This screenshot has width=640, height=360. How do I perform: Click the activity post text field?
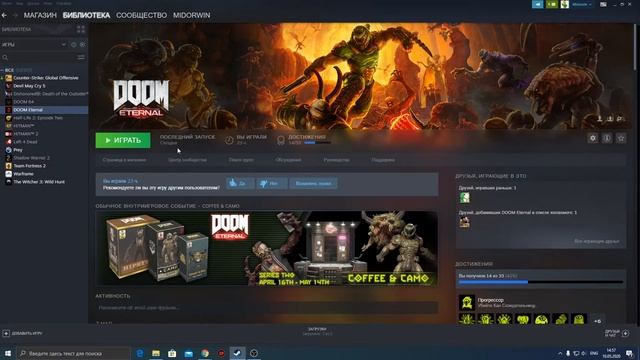[267, 308]
